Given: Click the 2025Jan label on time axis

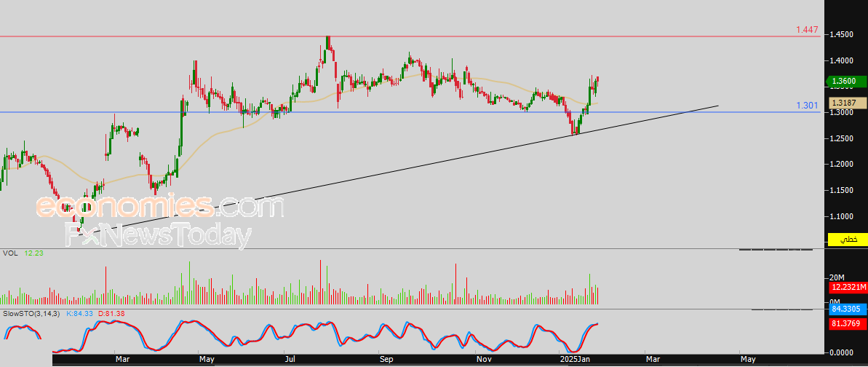Looking at the screenshot, I should tap(576, 360).
